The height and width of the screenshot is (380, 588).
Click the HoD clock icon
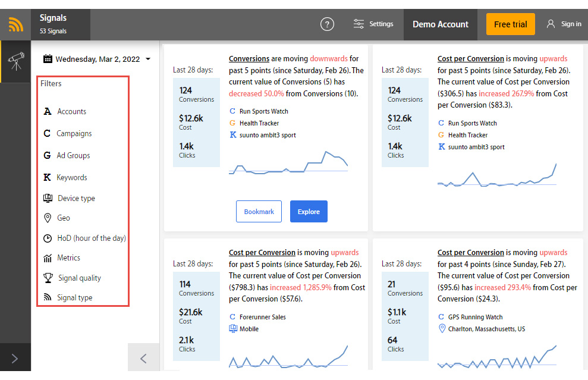[x=48, y=238]
